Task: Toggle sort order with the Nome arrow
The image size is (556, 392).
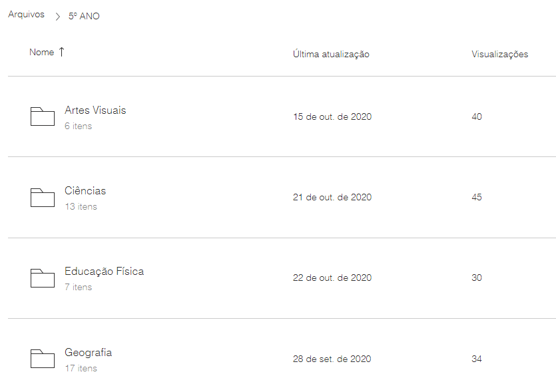Action: point(62,52)
